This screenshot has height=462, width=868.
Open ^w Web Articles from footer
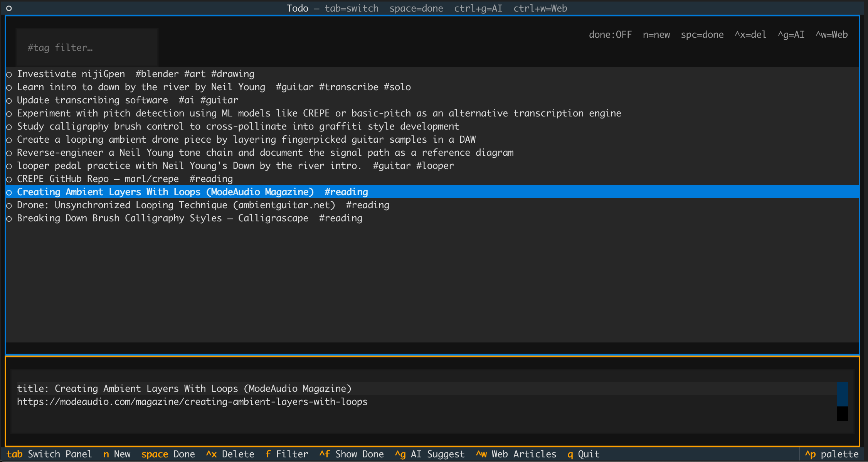[x=516, y=454]
